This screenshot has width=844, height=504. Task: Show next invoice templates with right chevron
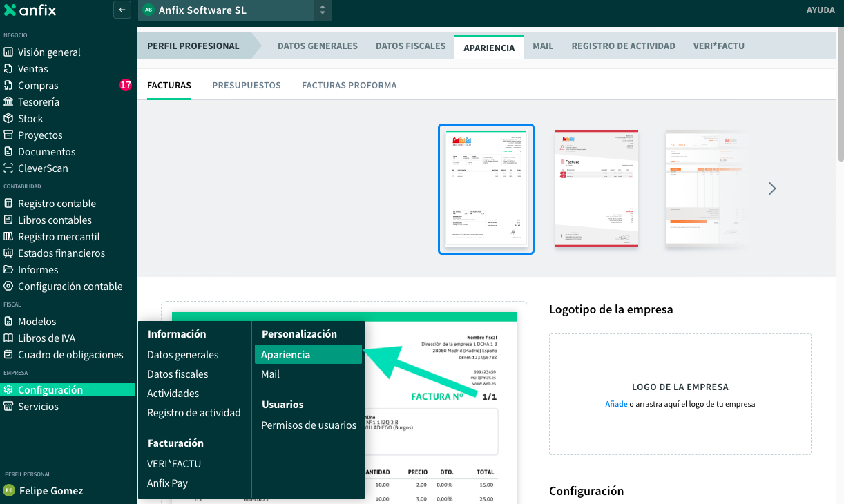coord(772,188)
